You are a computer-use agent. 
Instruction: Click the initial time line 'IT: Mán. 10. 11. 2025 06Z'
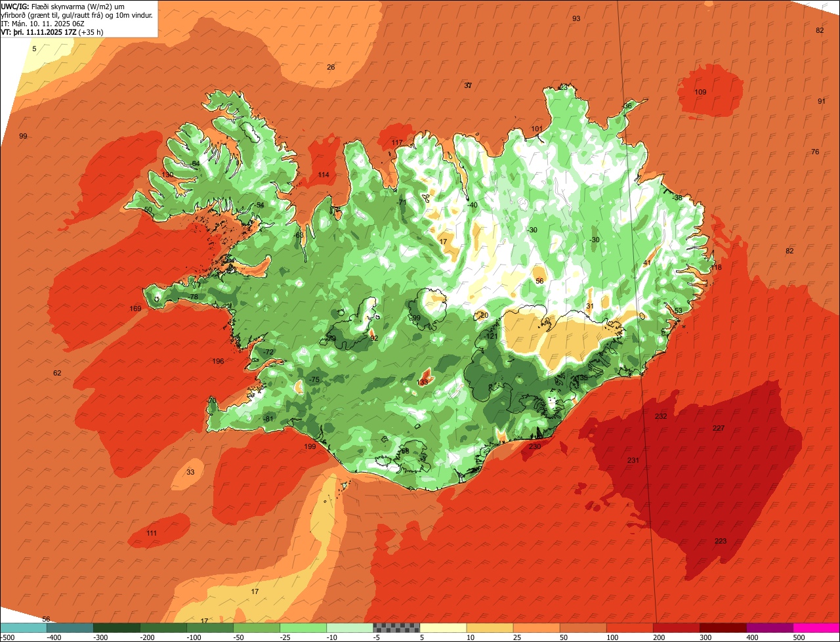click(41, 23)
